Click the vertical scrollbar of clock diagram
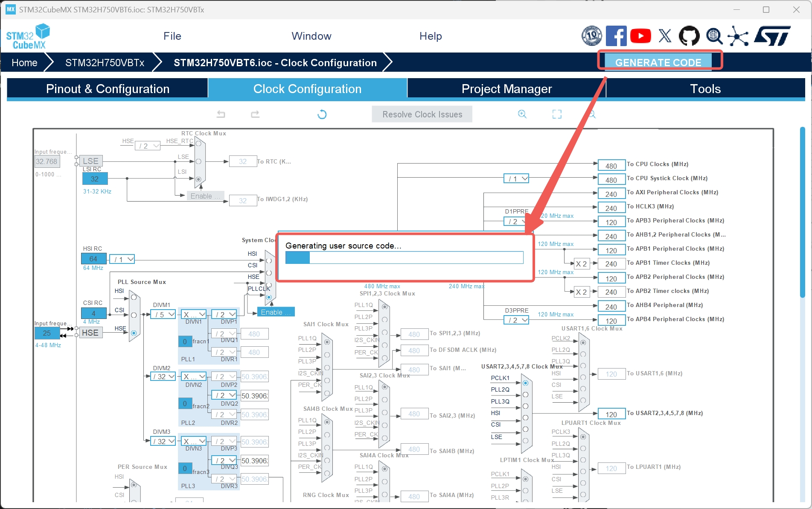Viewport: 812px width, 509px height. point(802,212)
